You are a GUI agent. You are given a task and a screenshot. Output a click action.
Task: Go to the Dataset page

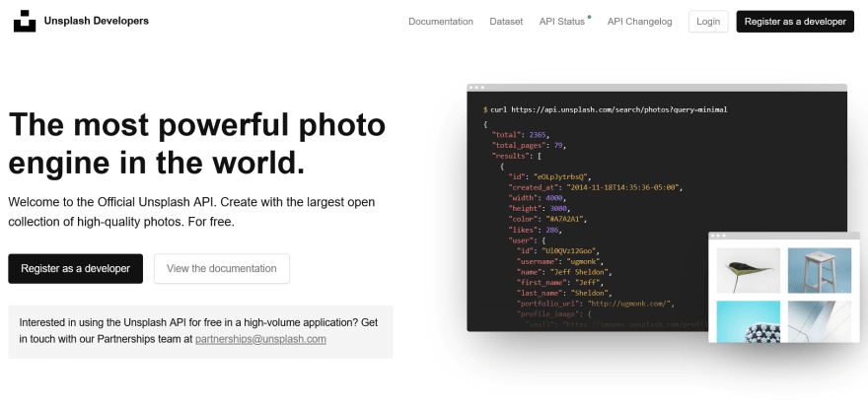(506, 22)
